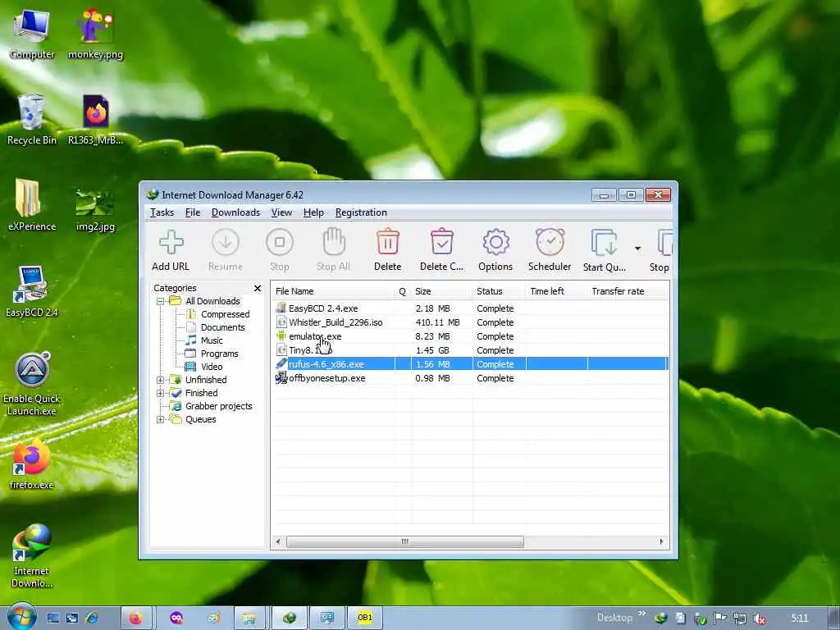Click the OB1 taskbar button
Viewport: 840px width, 630px height.
[x=364, y=619]
